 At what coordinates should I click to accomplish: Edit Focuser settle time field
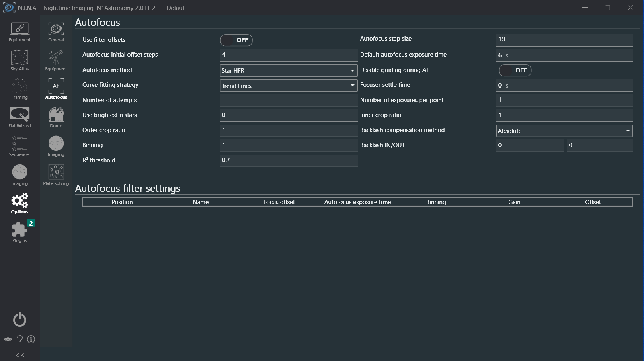(x=564, y=85)
